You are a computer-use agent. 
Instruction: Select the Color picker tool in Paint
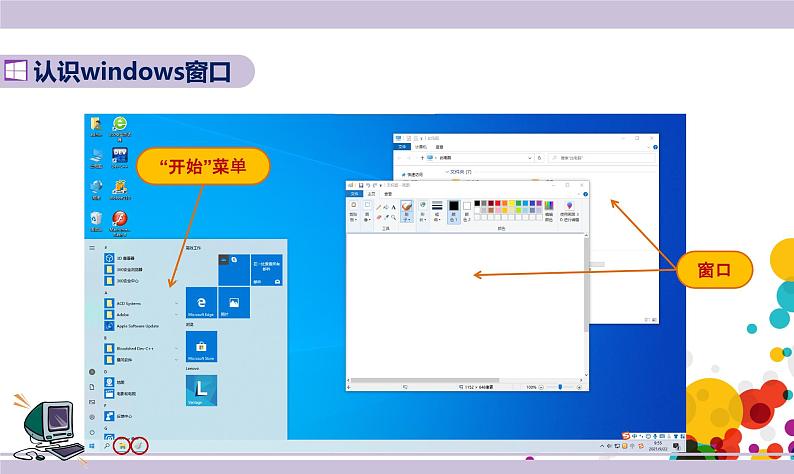(x=386, y=217)
